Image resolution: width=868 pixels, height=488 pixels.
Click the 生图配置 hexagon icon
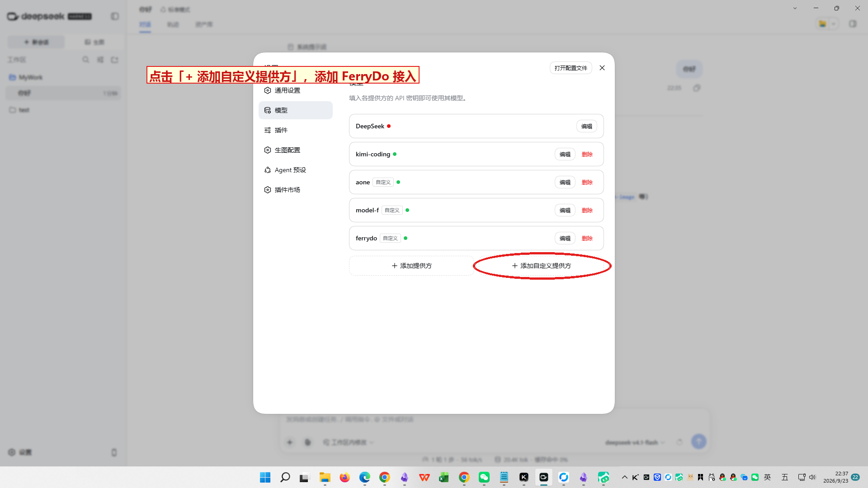click(268, 150)
